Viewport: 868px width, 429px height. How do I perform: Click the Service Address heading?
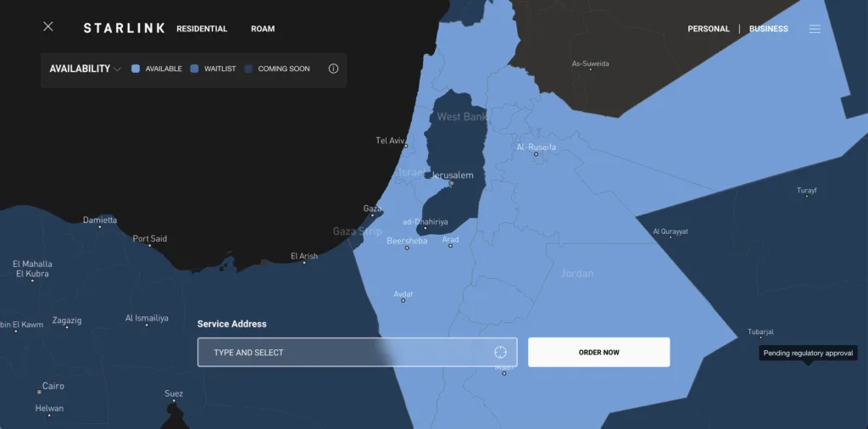(x=232, y=324)
